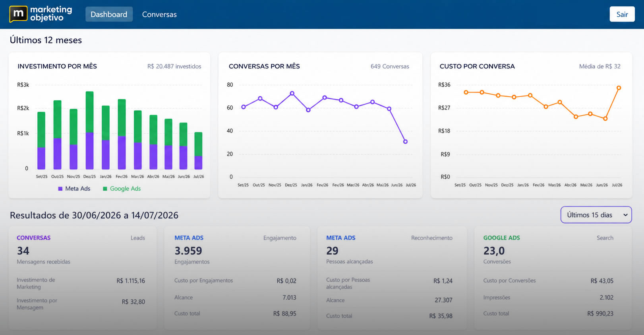Click the 'Leads' label
Screen dimensions: 644x335
(x=138, y=238)
